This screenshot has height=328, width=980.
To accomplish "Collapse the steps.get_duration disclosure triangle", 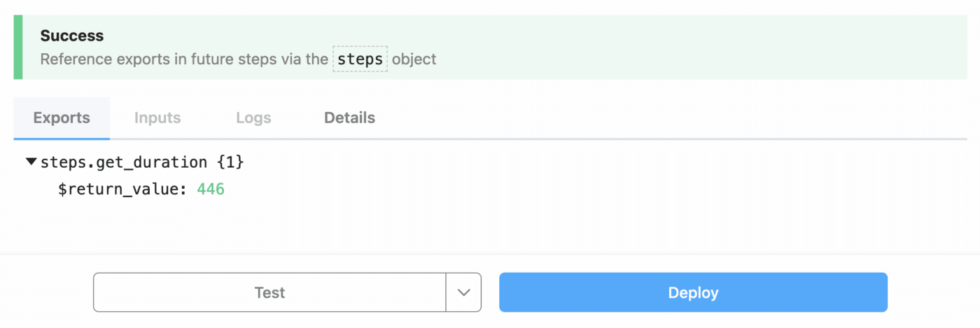I will coord(31,162).
